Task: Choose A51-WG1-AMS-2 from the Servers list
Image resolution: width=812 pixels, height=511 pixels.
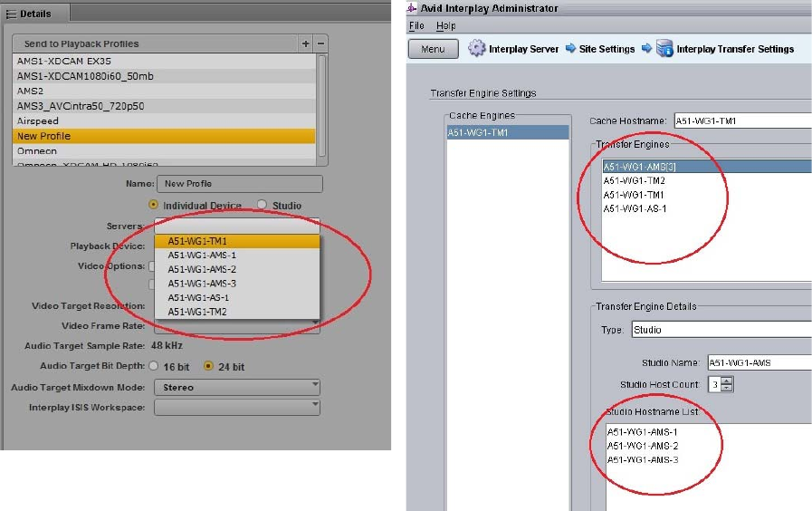Action: point(236,269)
